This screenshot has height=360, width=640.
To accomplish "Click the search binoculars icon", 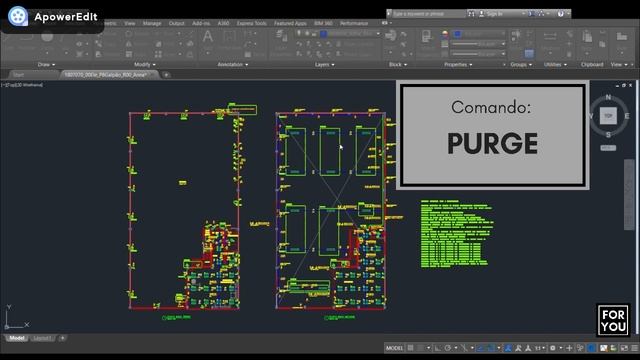I will [471, 14].
